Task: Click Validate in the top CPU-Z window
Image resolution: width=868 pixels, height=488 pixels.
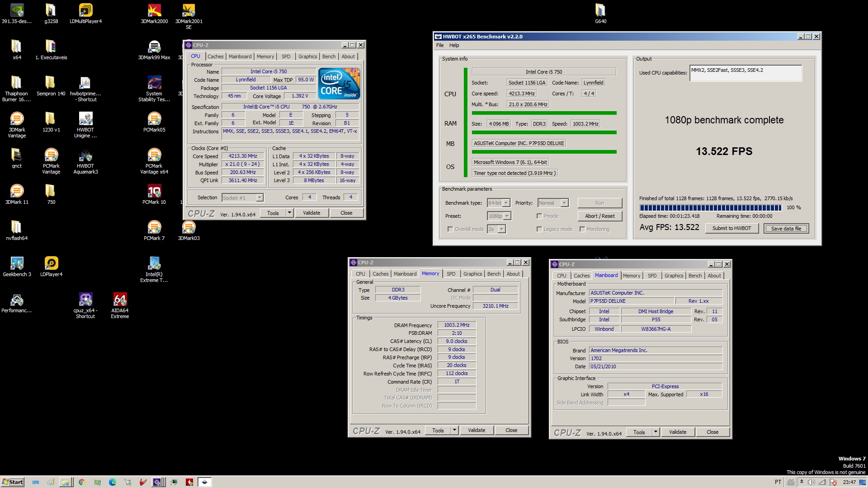Action: tap(311, 213)
